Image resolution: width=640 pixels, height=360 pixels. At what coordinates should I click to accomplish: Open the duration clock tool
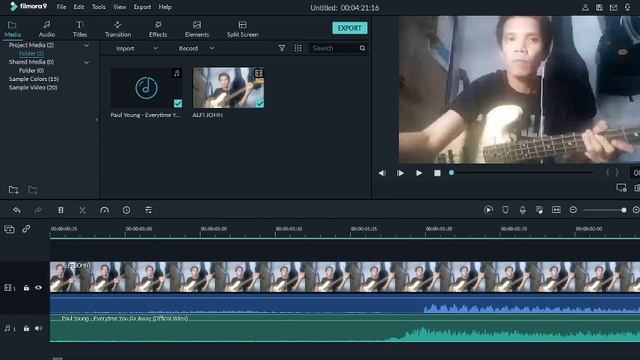click(127, 210)
